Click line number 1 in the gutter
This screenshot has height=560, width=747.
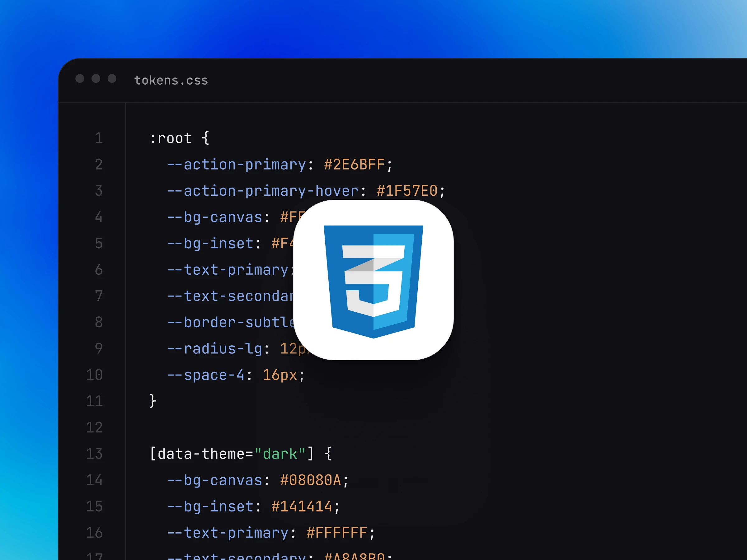99,138
